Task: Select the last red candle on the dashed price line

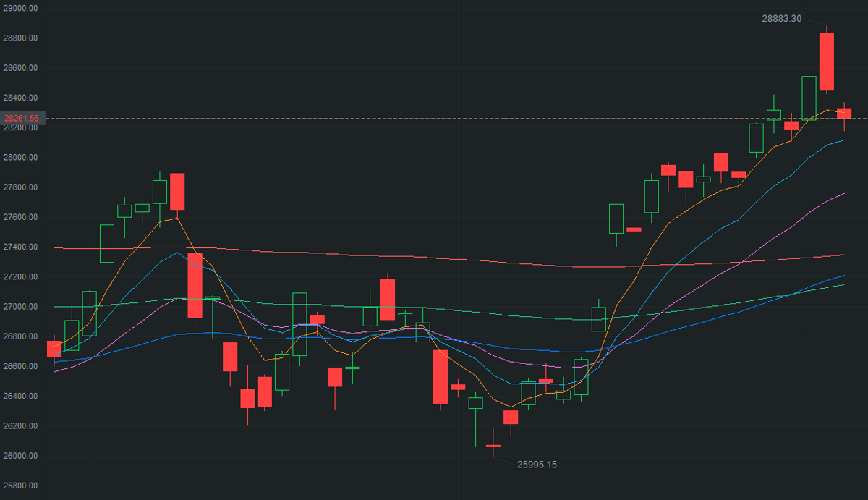Action: point(844,113)
